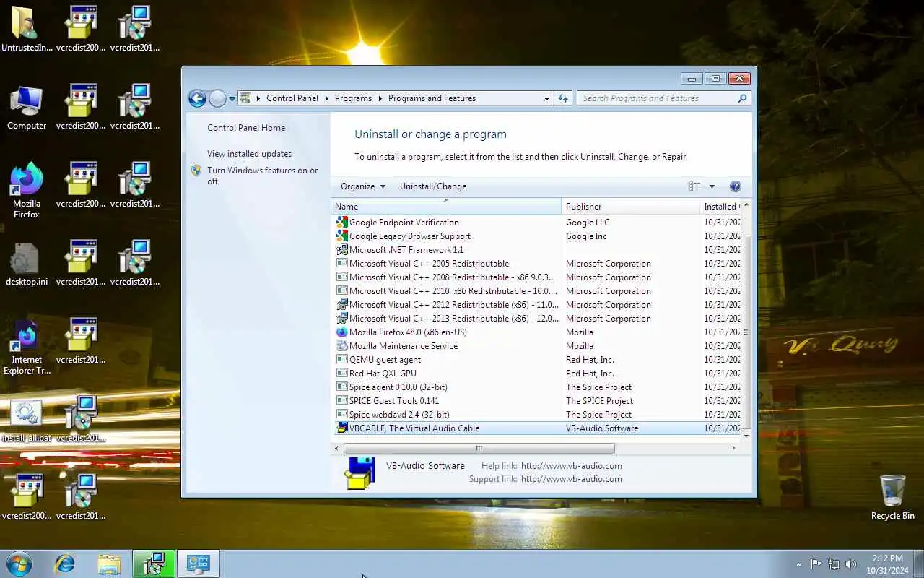Open the recent pages dropdown beside Forward
This screenshot has height=578, width=924.
coord(232,99)
